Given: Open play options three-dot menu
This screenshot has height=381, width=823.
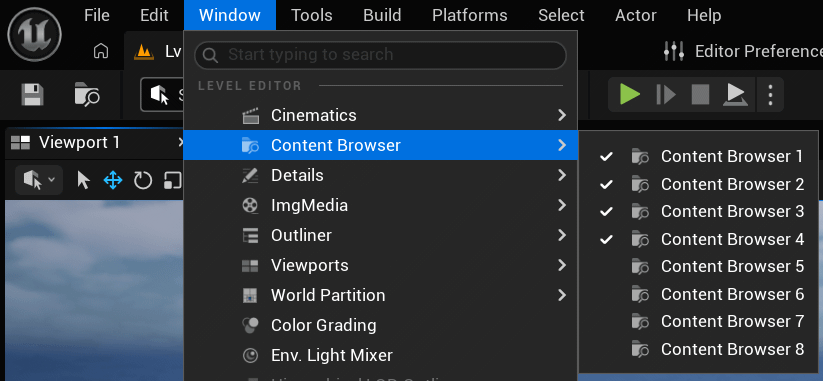Looking at the screenshot, I should (x=770, y=95).
